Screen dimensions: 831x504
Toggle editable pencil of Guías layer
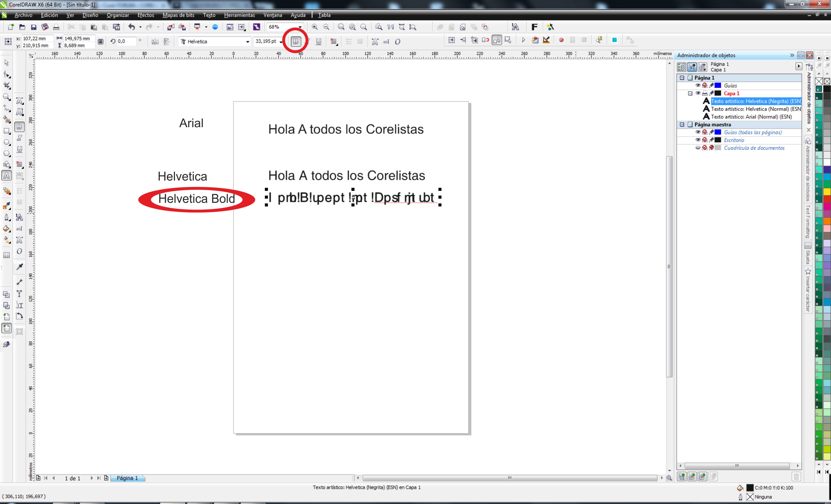point(711,85)
